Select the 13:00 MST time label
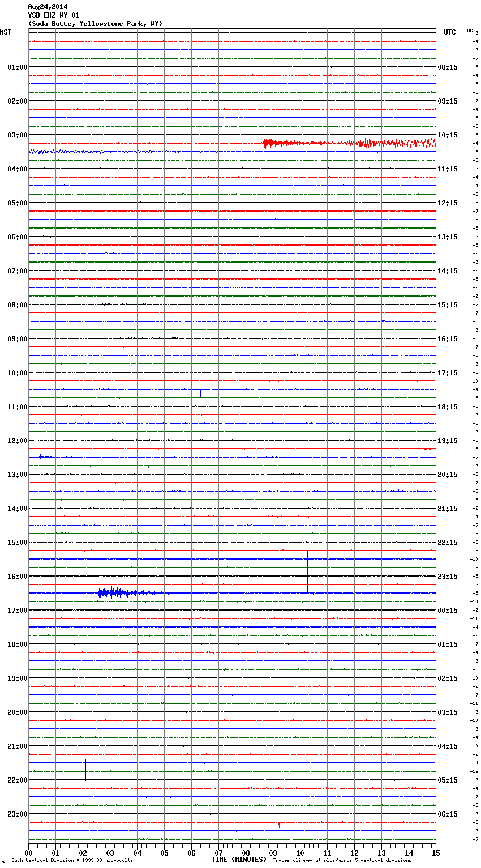This screenshot has width=481, height=868. (18, 474)
